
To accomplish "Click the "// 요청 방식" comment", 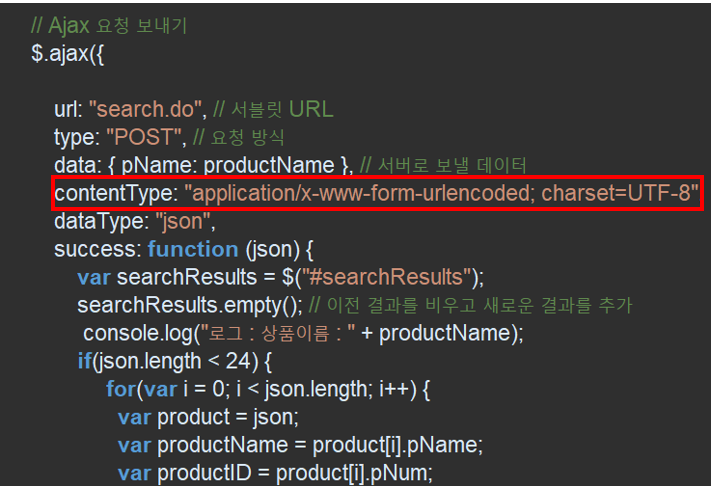I will (239, 137).
